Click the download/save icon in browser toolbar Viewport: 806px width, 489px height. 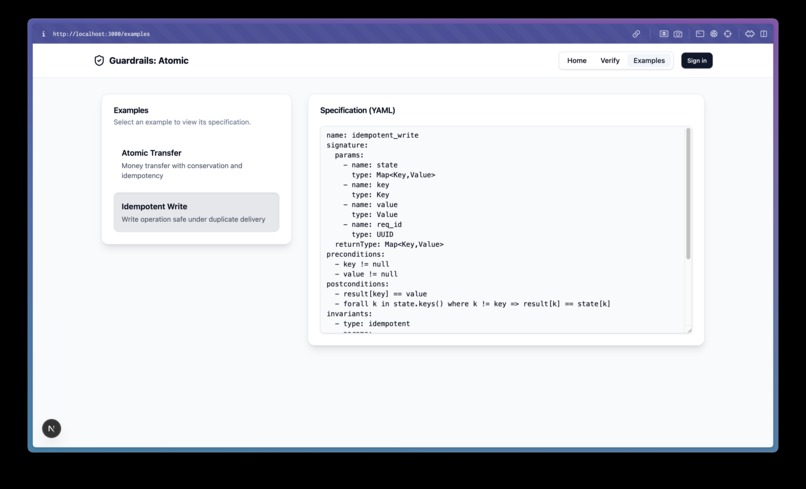click(664, 34)
